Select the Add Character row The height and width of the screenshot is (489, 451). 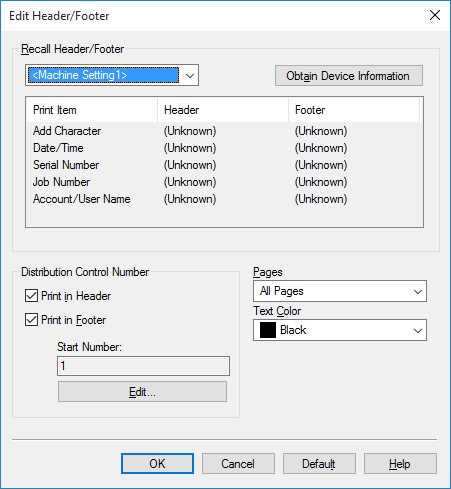(x=223, y=131)
